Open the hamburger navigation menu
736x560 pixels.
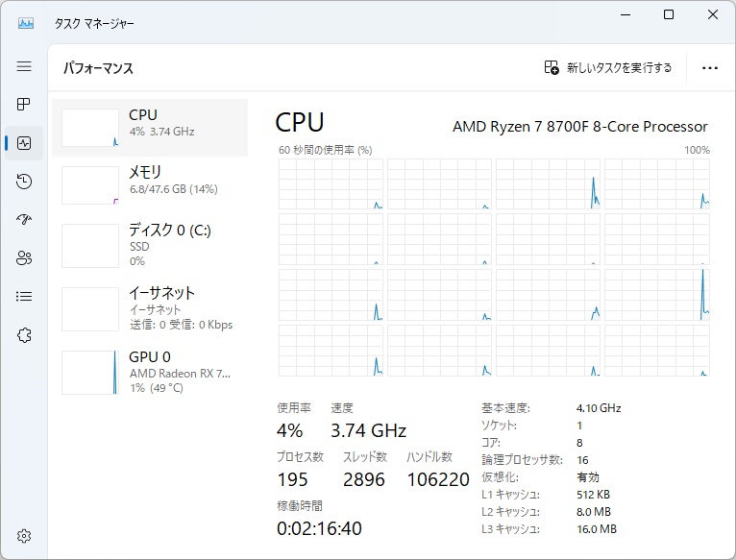click(24, 66)
